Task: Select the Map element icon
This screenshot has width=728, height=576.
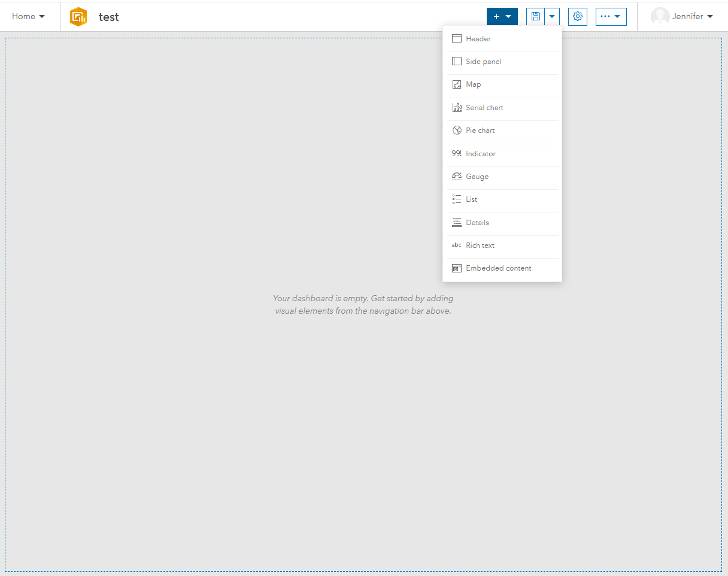Action: [457, 84]
